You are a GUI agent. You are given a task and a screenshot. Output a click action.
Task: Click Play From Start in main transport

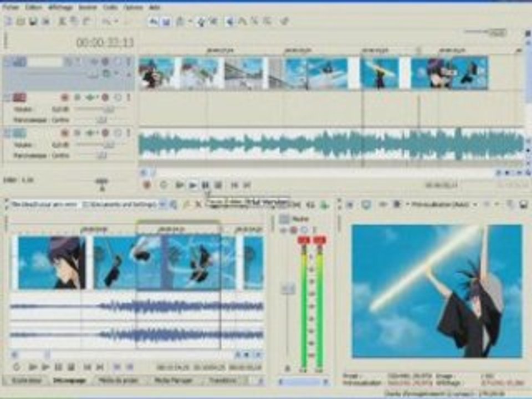pyautogui.click(x=180, y=185)
